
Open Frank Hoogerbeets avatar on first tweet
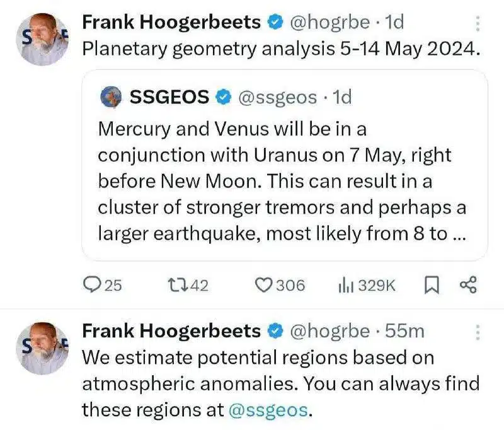coord(42,39)
